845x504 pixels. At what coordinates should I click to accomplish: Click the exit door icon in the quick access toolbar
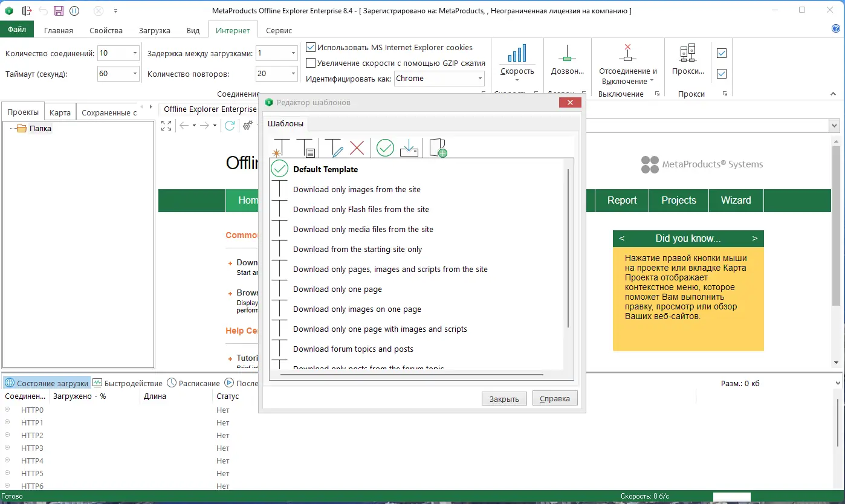click(27, 11)
